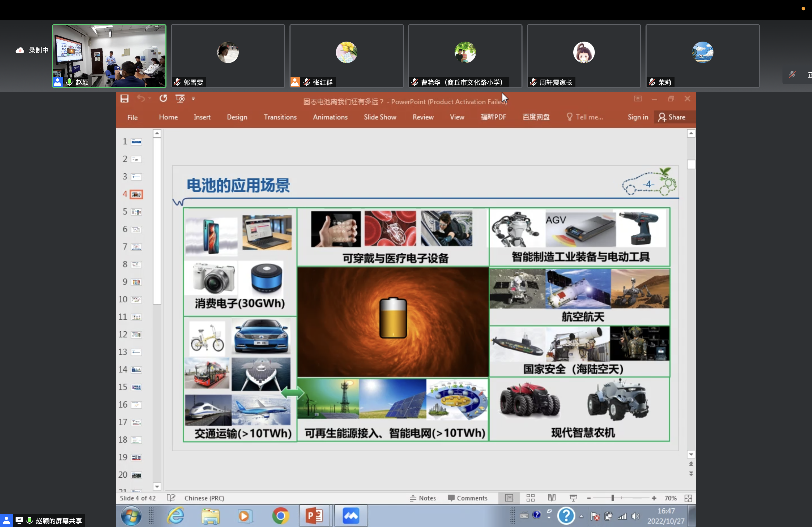Image resolution: width=812 pixels, height=527 pixels.
Task: Open File Explorer folder from taskbar
Action: click(210, 516)
